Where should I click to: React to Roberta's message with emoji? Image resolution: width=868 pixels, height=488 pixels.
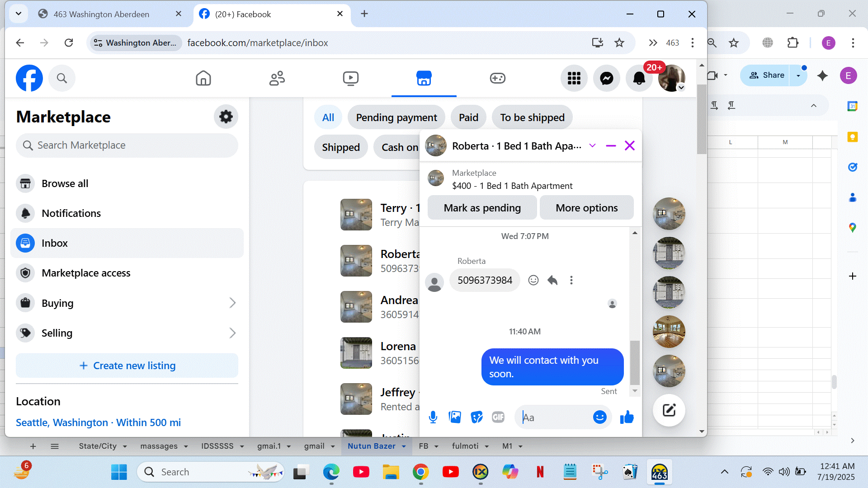pos(533,280)
